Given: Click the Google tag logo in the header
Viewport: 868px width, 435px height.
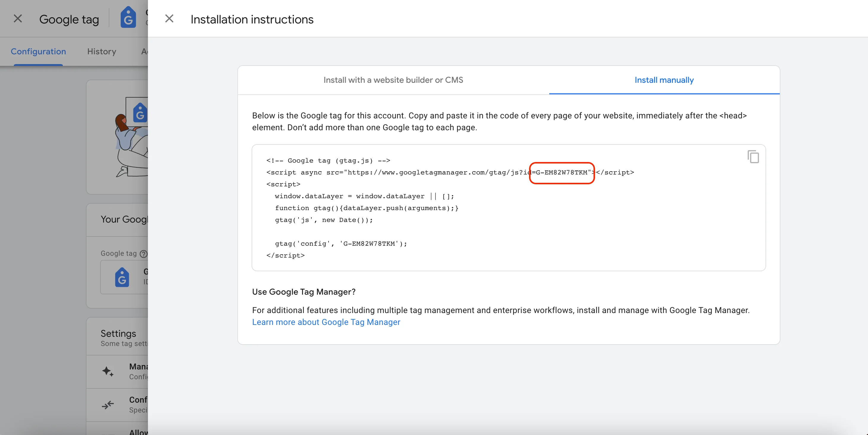Looking at the screenshot, I should 128,18.
